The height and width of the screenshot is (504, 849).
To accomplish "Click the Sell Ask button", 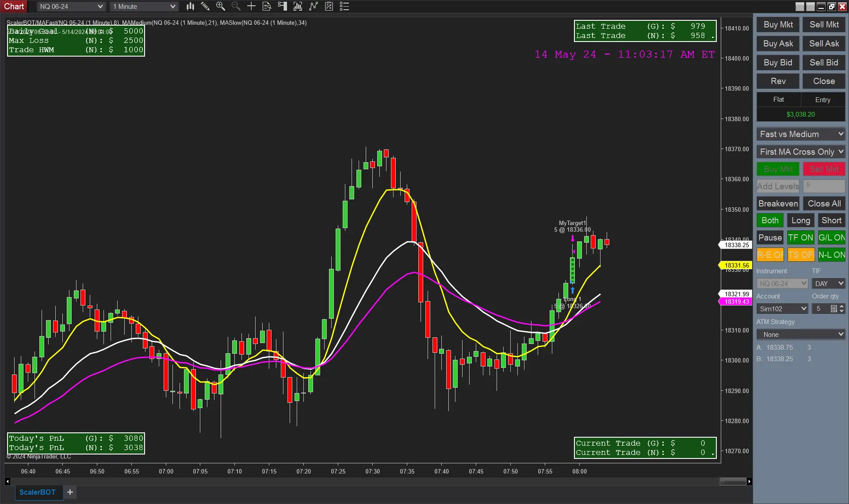I will (824, 44).
